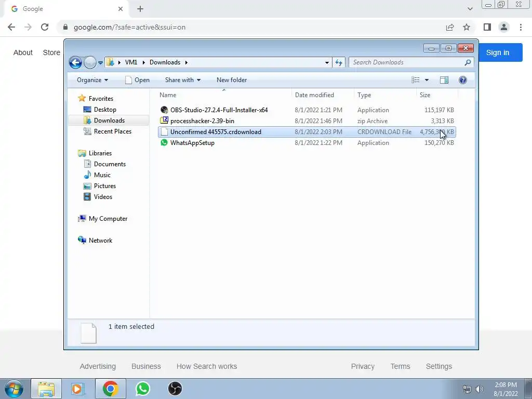Open the address bar previous locations dropdown
The width and height of the screenshot is (532, 399).
(327, 62)
